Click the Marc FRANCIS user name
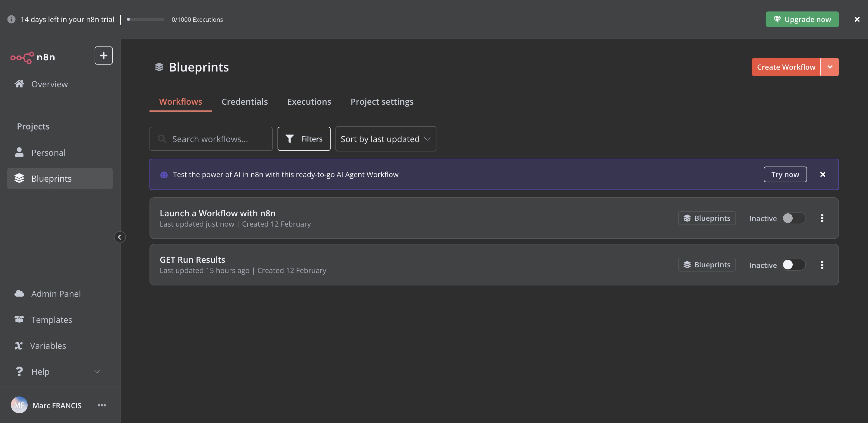Image resolution: width=868 pixels, height=423 pixels. tap(57, 405)
